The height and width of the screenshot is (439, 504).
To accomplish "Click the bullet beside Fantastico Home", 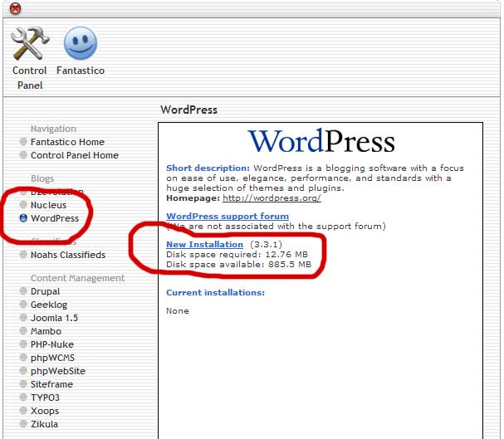I will 23,142.
